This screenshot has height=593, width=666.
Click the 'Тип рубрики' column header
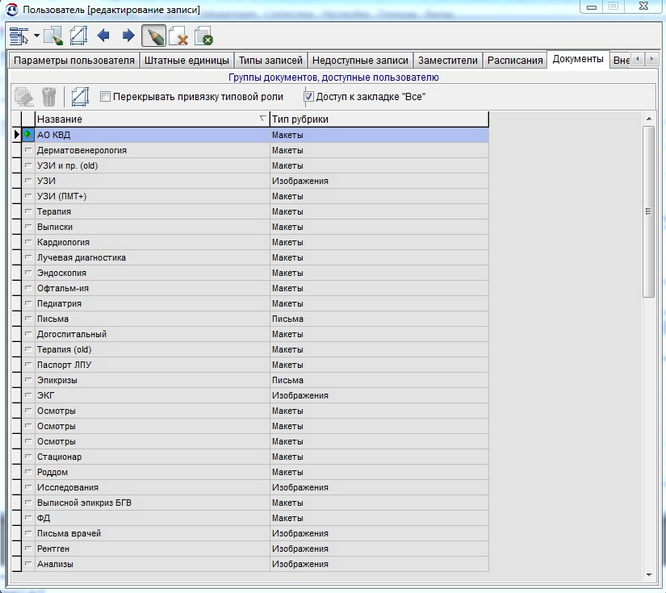(x=379, y=119)
